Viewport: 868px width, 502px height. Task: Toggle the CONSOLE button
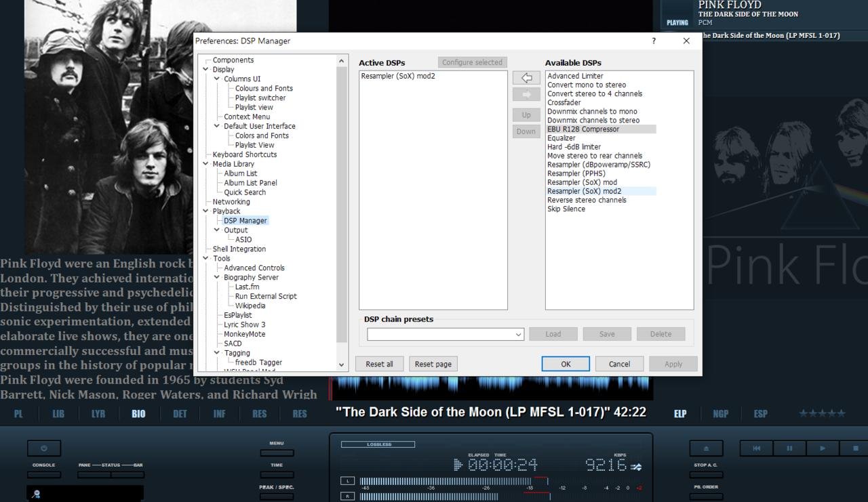tap(44, 474)
